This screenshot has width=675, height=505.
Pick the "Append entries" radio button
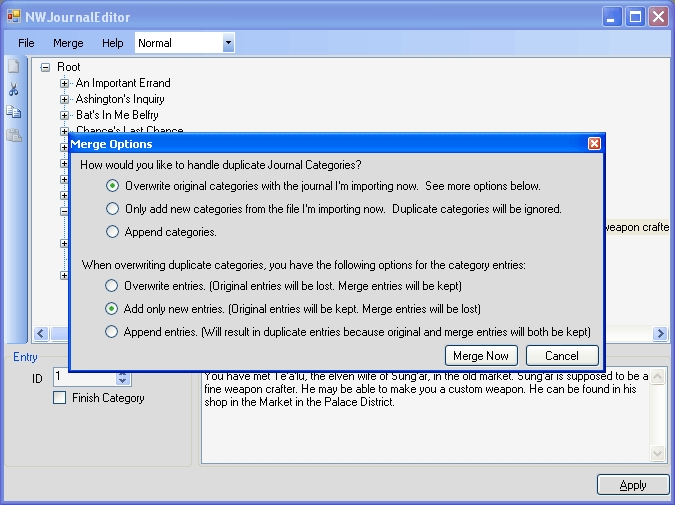click(x=113, y=332)
